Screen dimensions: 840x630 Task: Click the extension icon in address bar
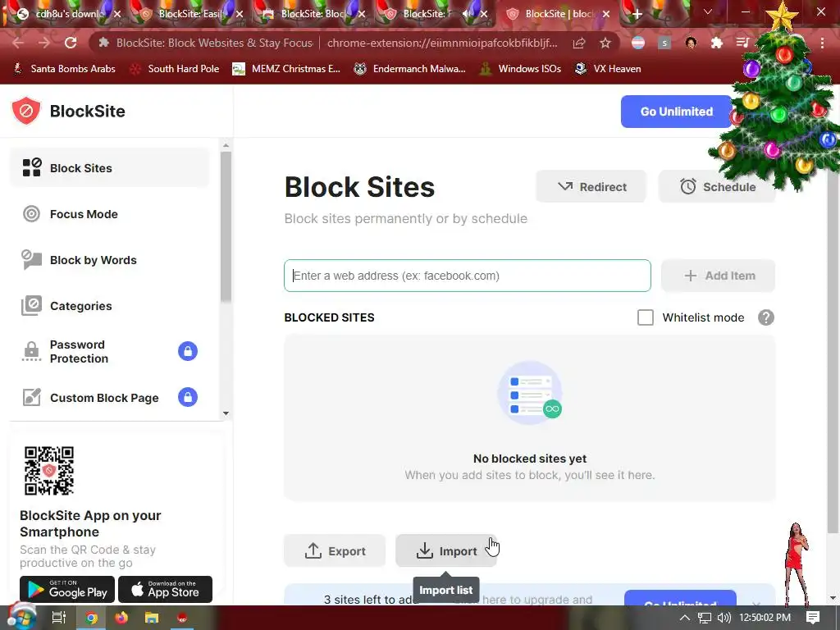pyautogui.click(x=104, y=43)
